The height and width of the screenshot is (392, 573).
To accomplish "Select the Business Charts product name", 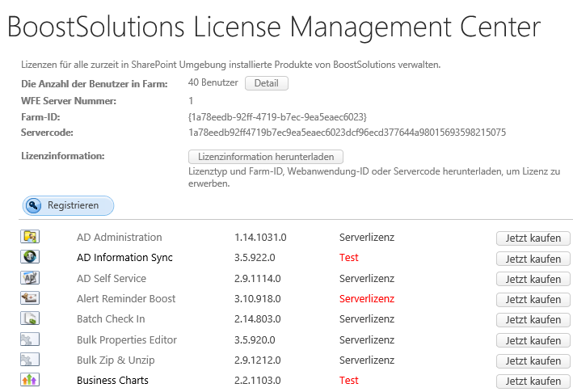I will click(112, 381).
